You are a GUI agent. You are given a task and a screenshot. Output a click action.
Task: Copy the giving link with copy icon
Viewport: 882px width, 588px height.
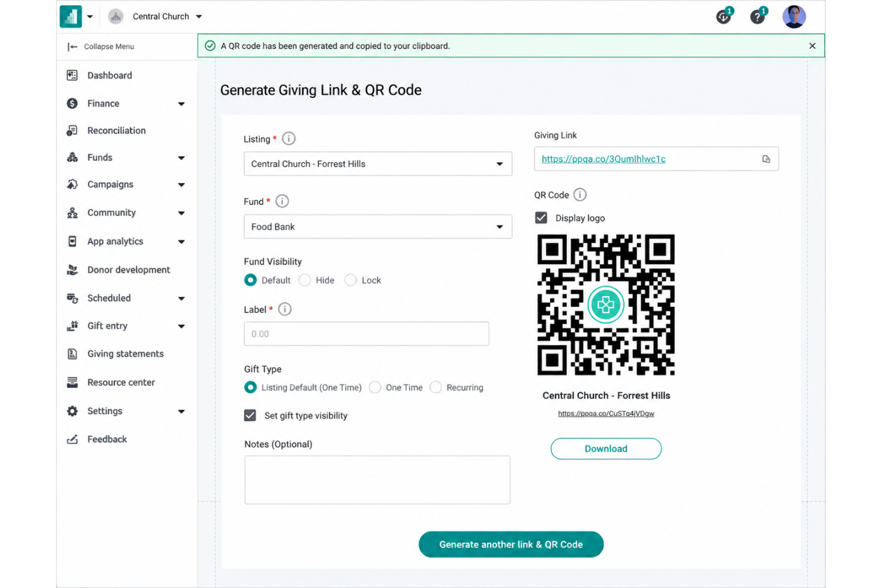[766, 159]
